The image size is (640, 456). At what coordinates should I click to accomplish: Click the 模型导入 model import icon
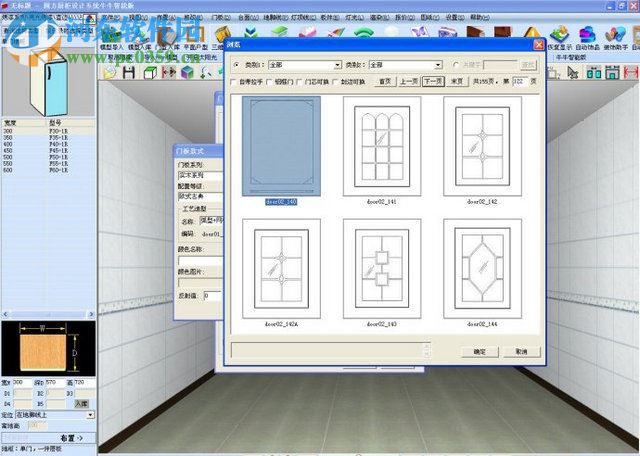[x=112, y=38]
